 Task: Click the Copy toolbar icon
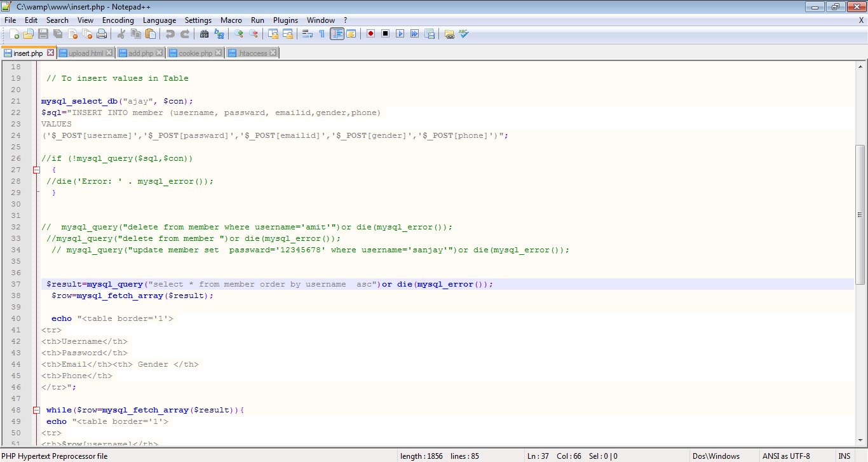click(136, 34)
